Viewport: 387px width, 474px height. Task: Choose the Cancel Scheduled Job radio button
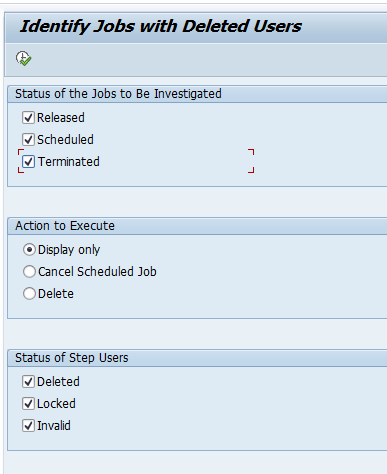tap(29, 272)
